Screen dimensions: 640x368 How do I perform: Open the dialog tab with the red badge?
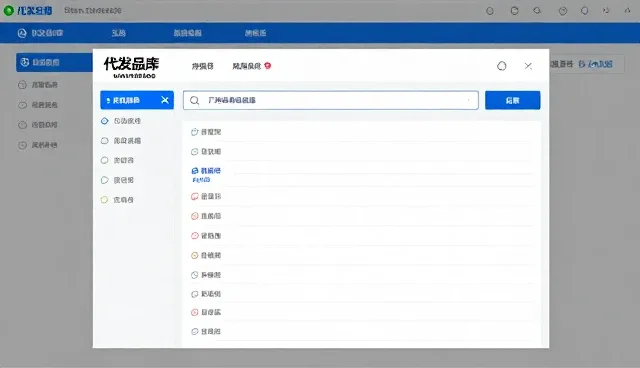point(251,66)
